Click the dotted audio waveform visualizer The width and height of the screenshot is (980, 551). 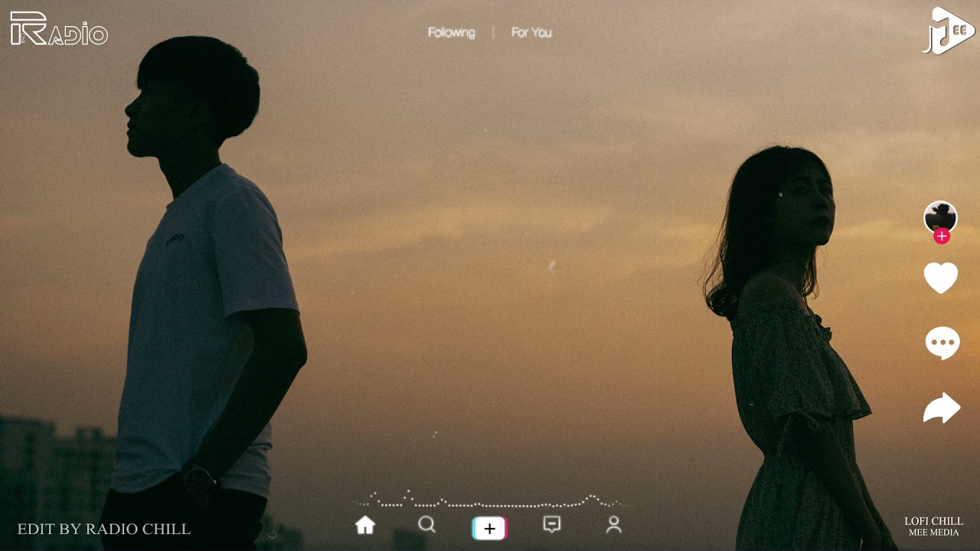(x=490, y=501)
